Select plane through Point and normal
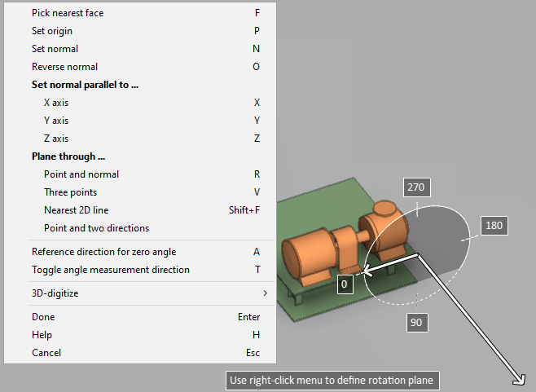The height and width of the screenshot is (392, 536). point(81,174)
